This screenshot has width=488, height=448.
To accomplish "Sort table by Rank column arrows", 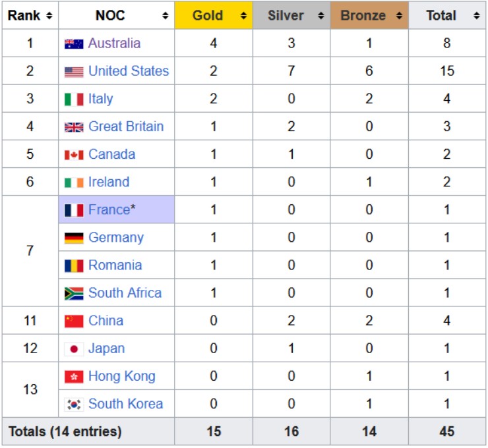I will click(x=49, y=16).
